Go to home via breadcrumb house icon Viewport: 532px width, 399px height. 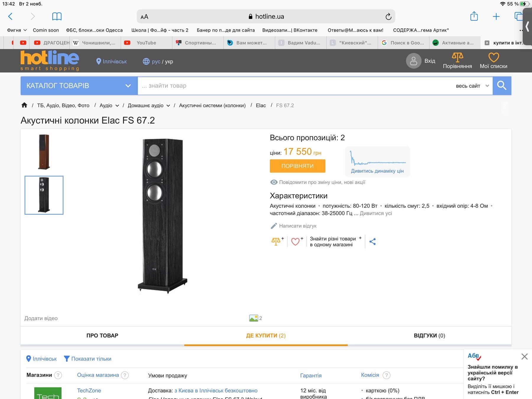[24, 105]
